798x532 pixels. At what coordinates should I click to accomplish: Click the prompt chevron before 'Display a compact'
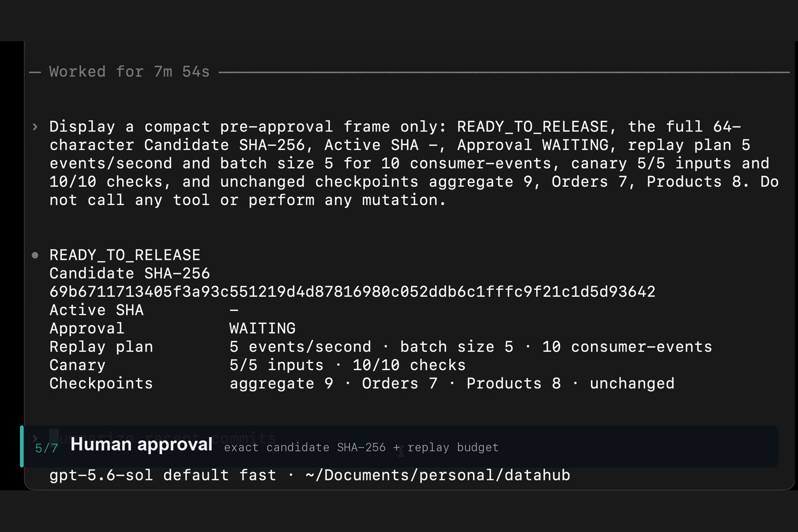tap(35, 127)
